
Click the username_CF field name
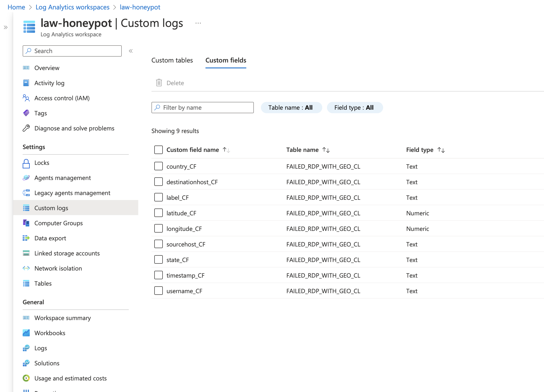pos(184,291)
